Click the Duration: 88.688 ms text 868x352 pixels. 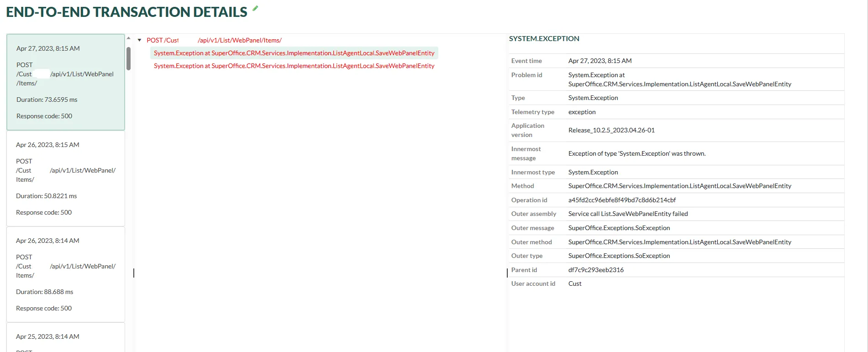pos(45,292)
